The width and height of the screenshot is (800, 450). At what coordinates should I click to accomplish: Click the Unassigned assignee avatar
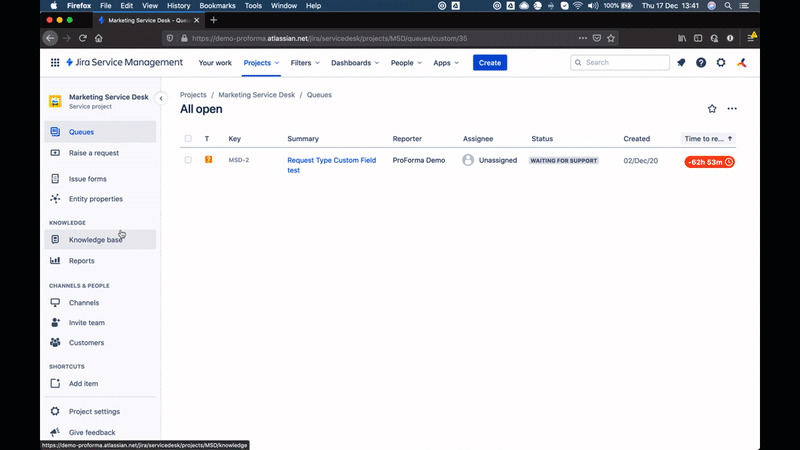point(468,160)
